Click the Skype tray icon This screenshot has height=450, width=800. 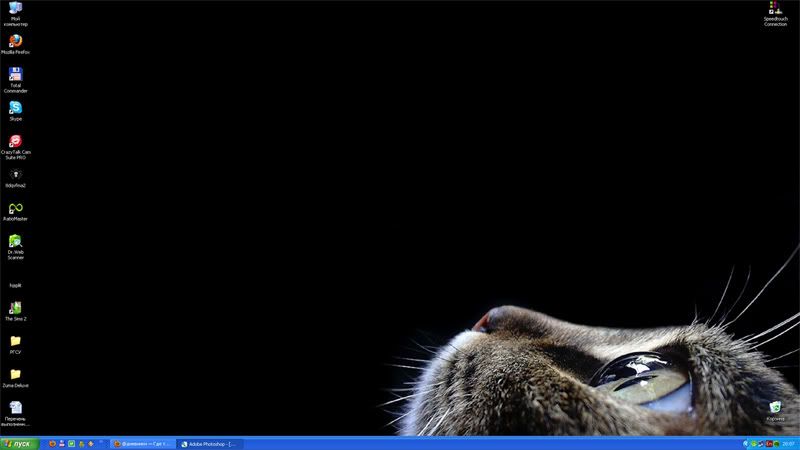click(x=754, y=444)
